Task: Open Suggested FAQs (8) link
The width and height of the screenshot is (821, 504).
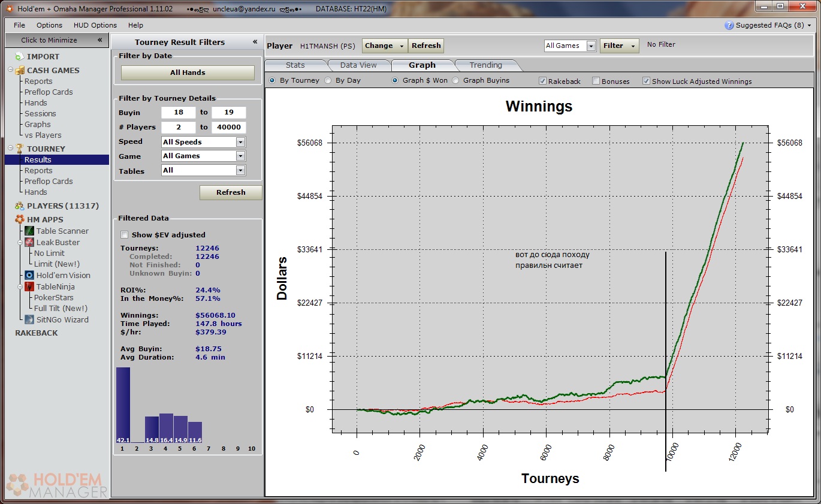Action: coord(770,25)
